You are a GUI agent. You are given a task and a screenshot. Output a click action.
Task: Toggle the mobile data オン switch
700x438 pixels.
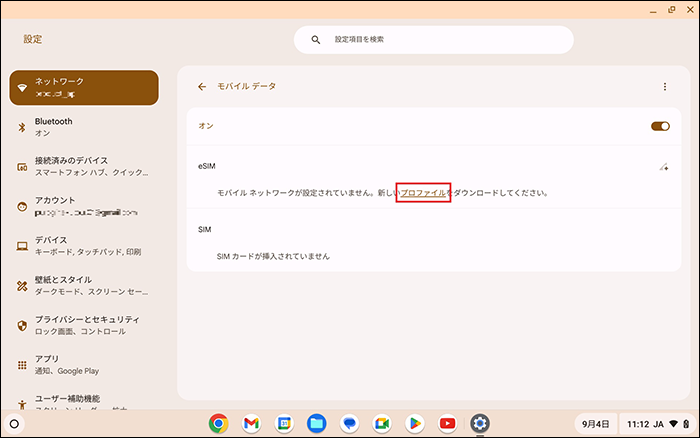(x=659, y=126)
